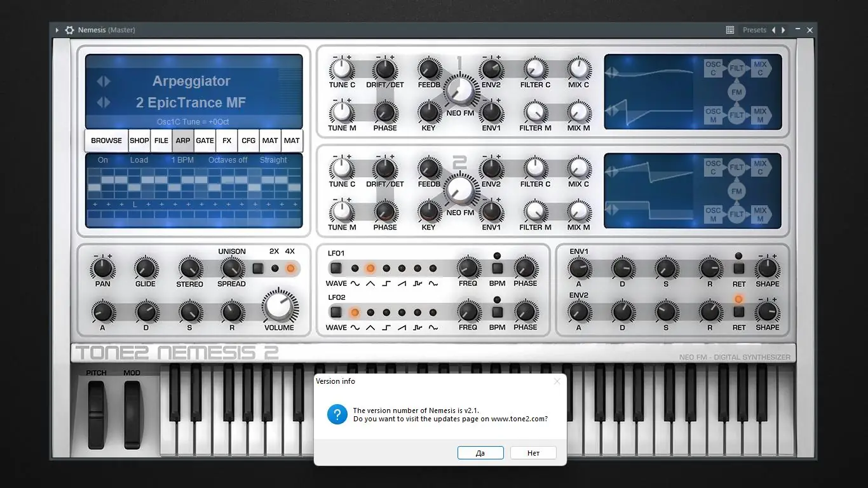Viewport: 868px width, 488px height.
Task: Click the OSC M block in oscillator 2 routing
Action: 713,214
